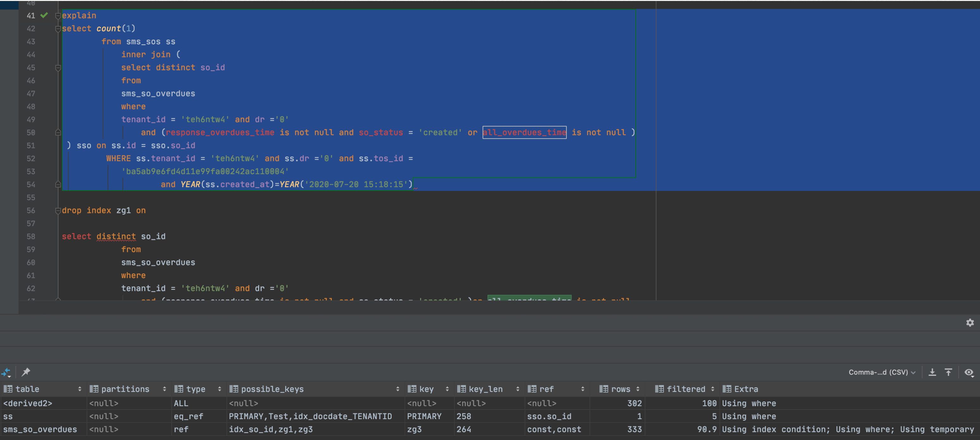Click line number 55 in the gutter
980x440 pixels.
click(31, 198)
